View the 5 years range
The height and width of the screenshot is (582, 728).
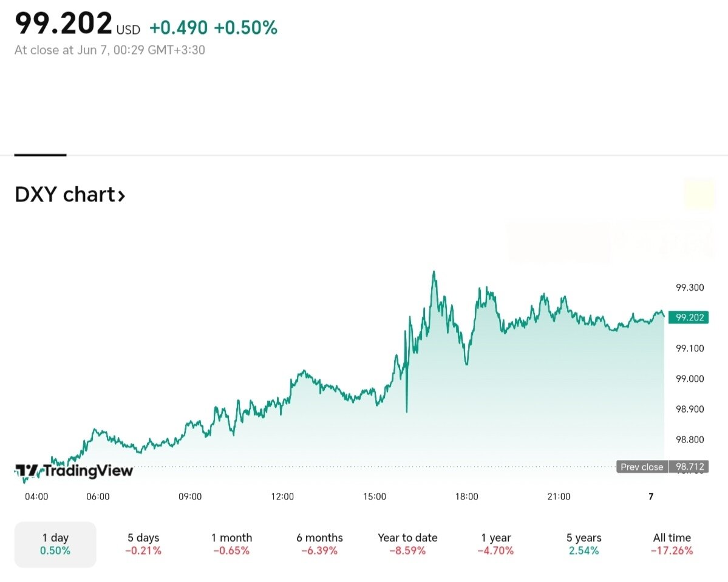583,544
